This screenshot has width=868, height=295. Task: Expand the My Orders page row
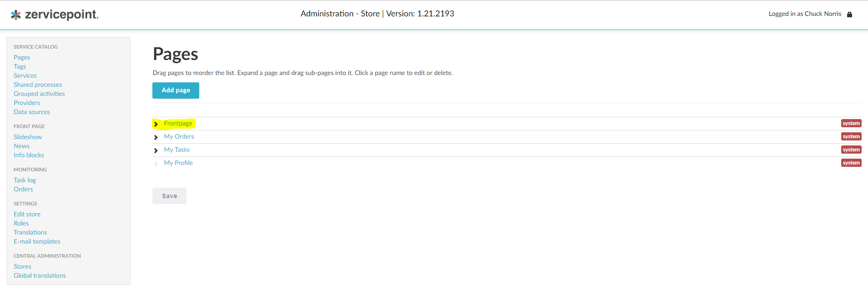156,137
